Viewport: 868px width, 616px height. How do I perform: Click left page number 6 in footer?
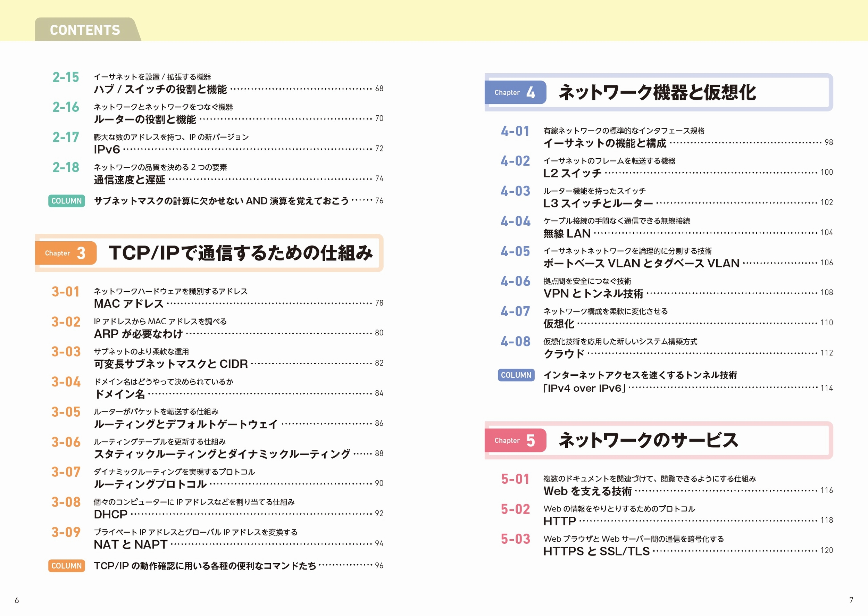(17, 600)
